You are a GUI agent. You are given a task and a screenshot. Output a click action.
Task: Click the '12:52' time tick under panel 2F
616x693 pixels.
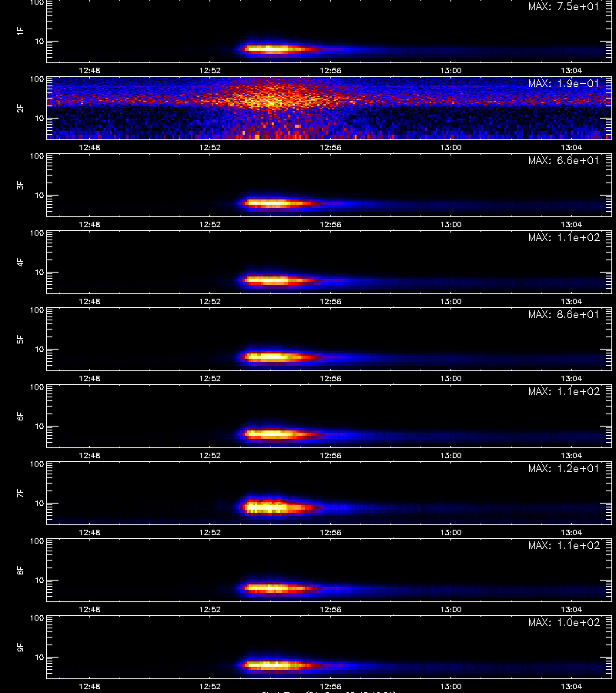[210, 147]
